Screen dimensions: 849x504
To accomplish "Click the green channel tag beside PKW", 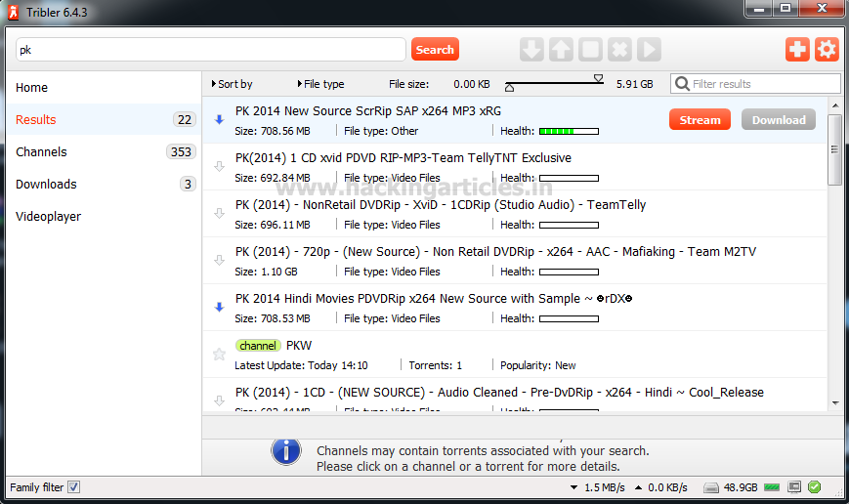I will (x=258, y=346).
